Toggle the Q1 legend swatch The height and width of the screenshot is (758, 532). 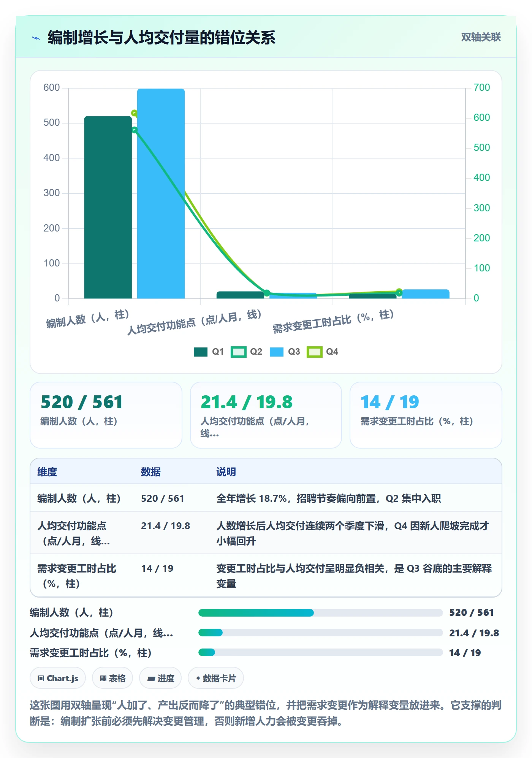pyautogui.click(x=200, y=352)
